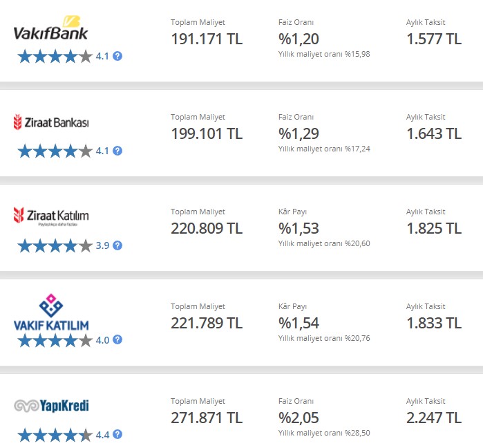483x448 pixels.
Task: Open rating help icon next to 4.4 score
Action: click(x=117, y=434)
